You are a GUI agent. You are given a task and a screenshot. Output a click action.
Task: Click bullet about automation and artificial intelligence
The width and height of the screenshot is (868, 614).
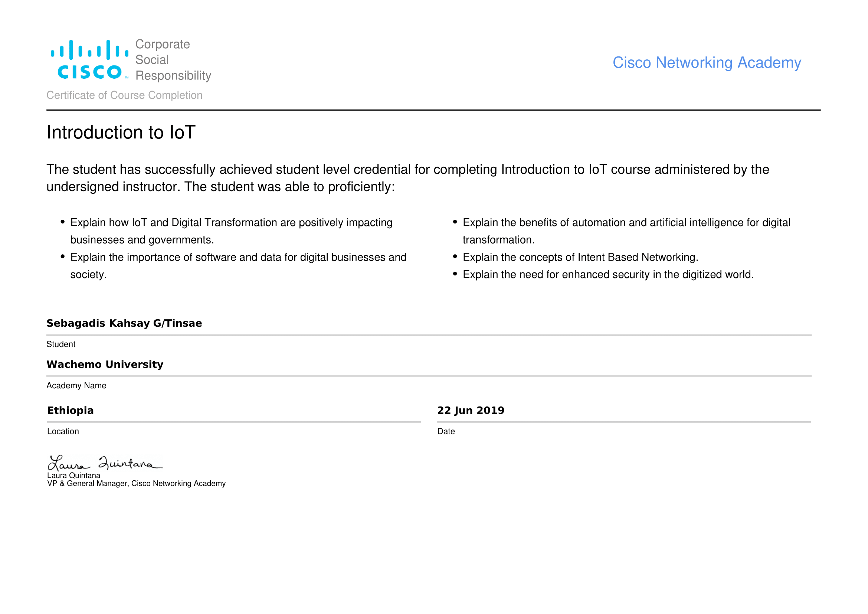(622, 231)
